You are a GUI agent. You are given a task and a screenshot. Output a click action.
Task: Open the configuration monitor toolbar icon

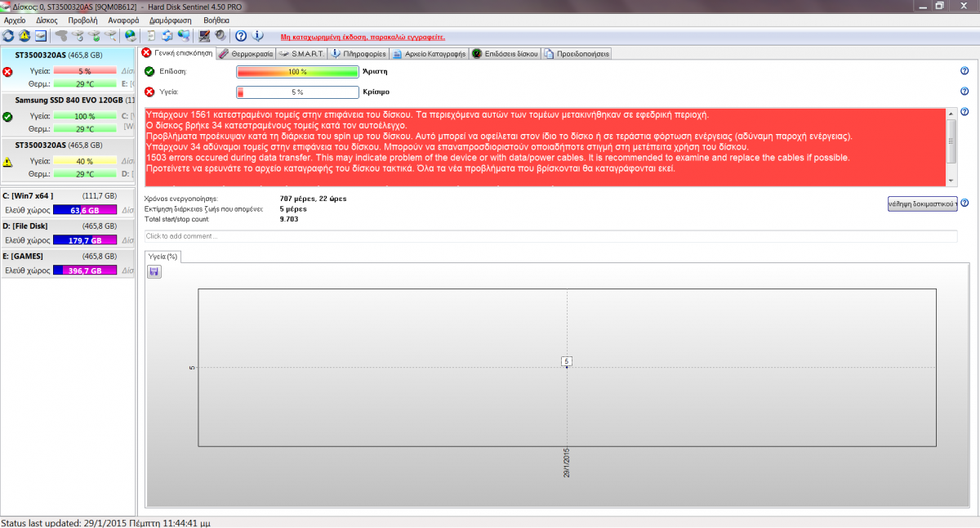pos(205,36)
